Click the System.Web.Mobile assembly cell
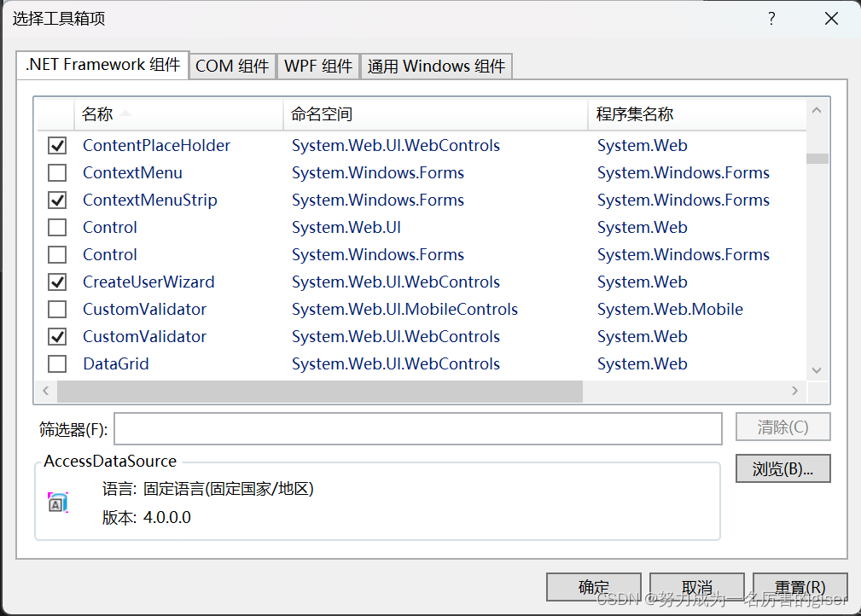The image size is (861, 616). [670, 309]
